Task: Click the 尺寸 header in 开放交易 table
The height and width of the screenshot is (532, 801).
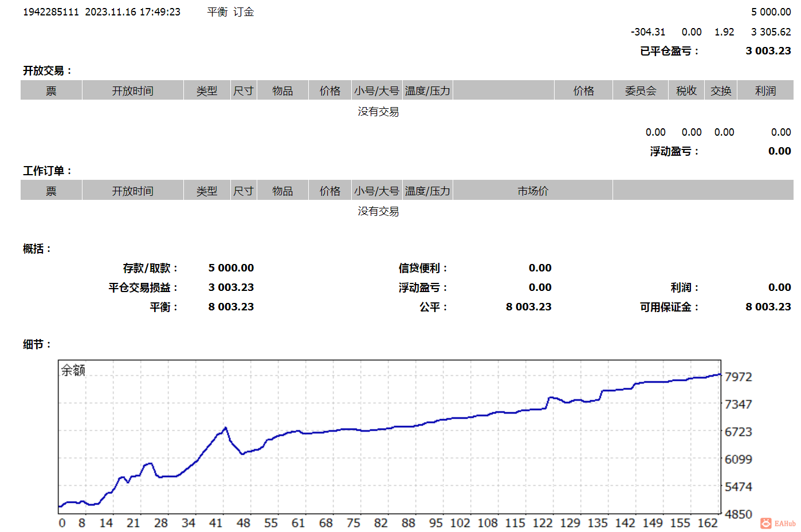Action: [x=244, y=90]
